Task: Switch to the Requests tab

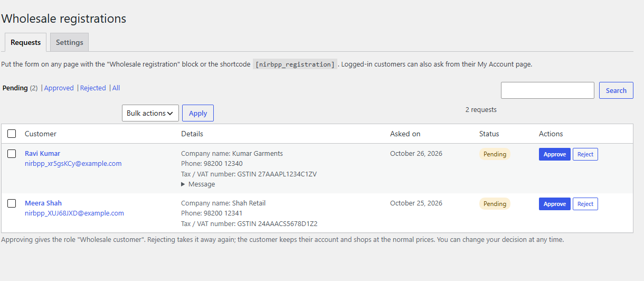Action: click(25, 42)
